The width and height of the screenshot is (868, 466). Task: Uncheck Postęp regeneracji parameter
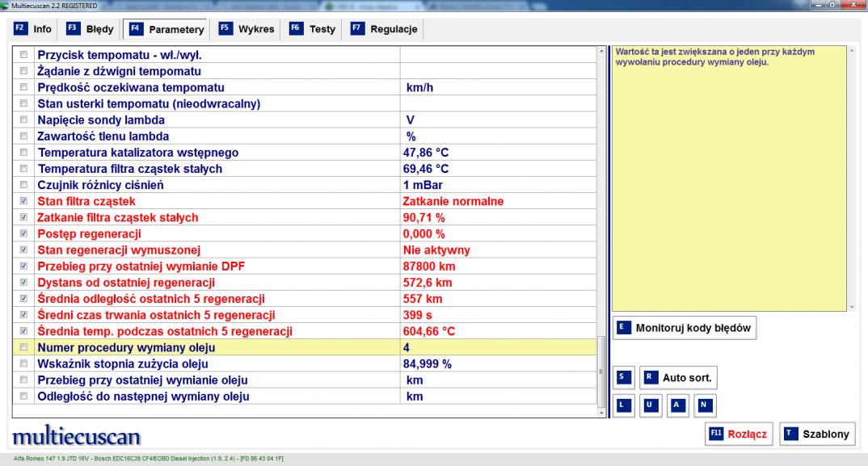click(23, 234)
